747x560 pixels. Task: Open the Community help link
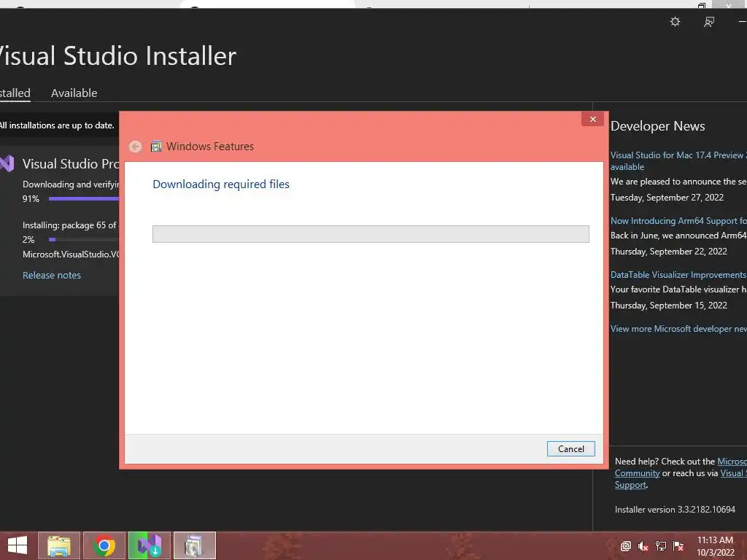click(x=637, y=472)
